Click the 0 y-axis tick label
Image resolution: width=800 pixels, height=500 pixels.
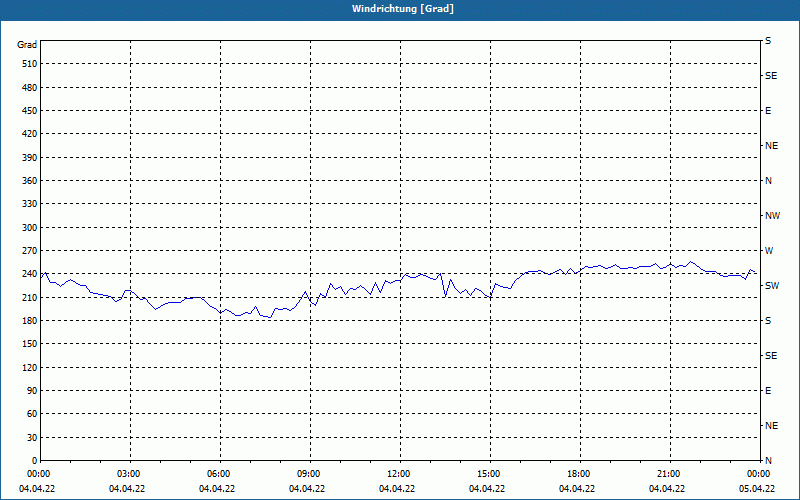(35, 461)
